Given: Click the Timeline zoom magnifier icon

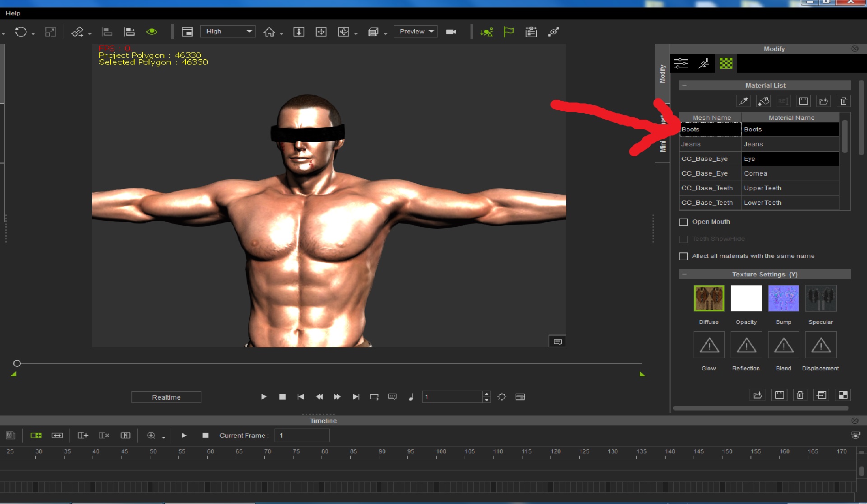Looking at the screenshot, I should tap(151, 435).
